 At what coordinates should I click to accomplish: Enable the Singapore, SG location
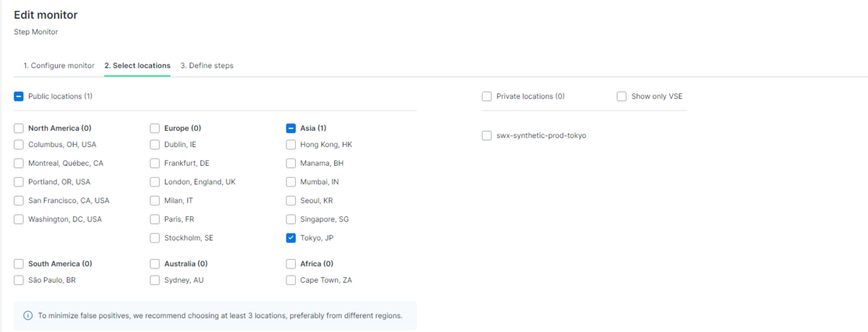coord(292,219)
